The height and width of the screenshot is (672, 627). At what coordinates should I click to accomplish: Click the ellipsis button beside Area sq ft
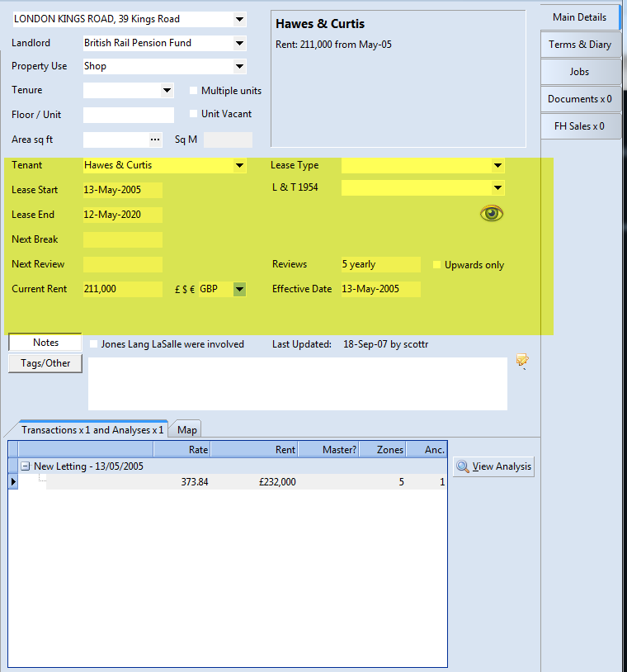pos(155,140)
